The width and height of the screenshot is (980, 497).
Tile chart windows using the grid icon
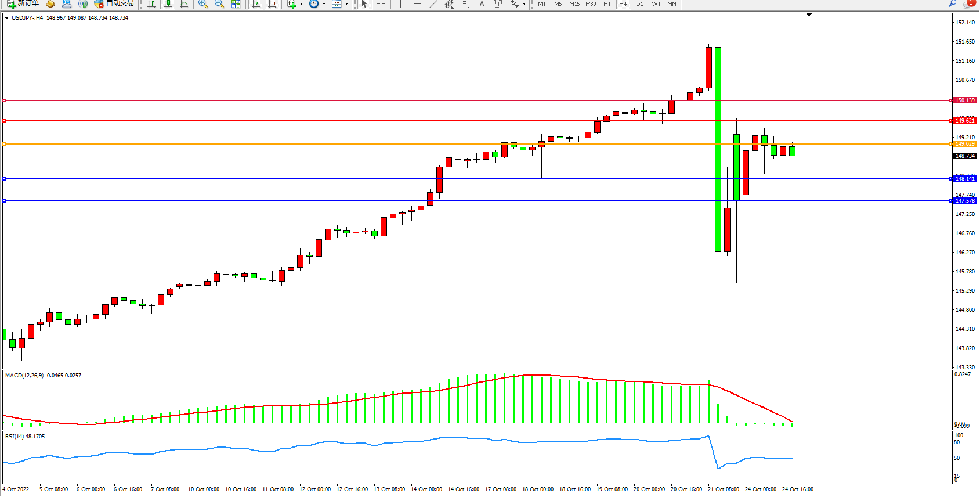click(x=236, y=4)
